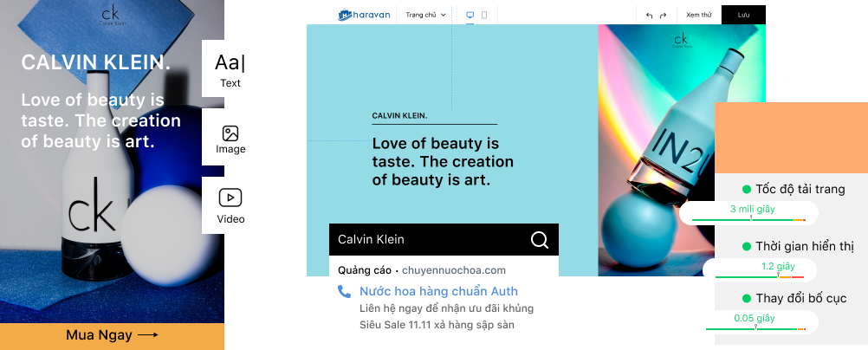This screenshot has height=350, width=868.
Task: Click the '3 mili giây' value
Action: tap(752, 210)
